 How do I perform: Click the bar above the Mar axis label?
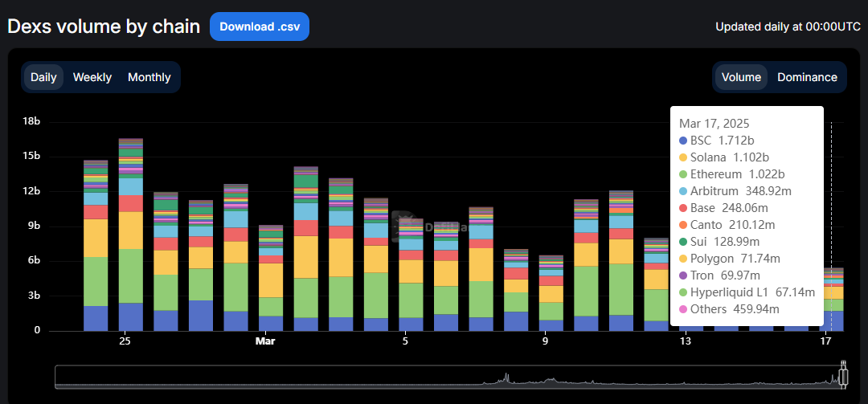(x=271, y=278)
